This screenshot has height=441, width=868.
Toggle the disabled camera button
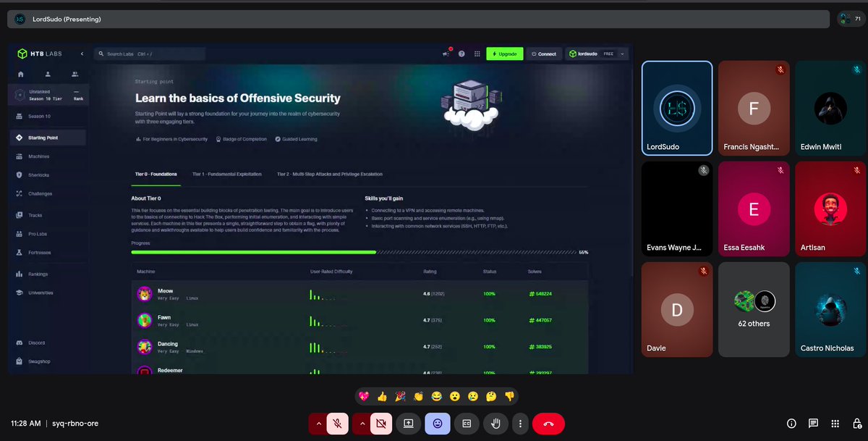click(x=380, y=423)
